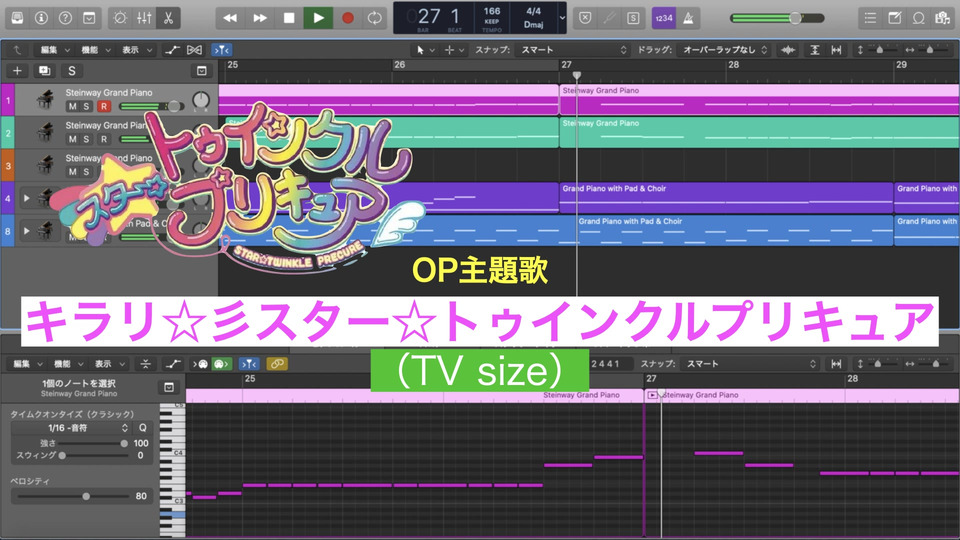
Task: Select the Grand Piano with Pad & Choir region on track 4
Action: pos(726,197)
